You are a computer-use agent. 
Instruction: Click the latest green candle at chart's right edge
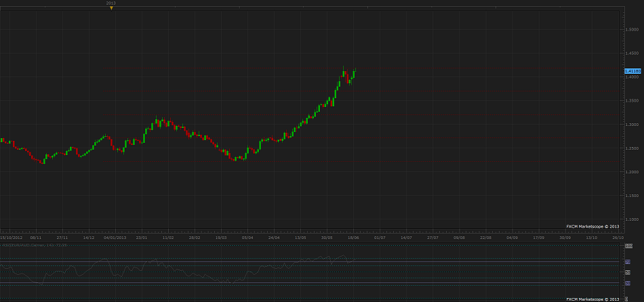tap(355, 72)
